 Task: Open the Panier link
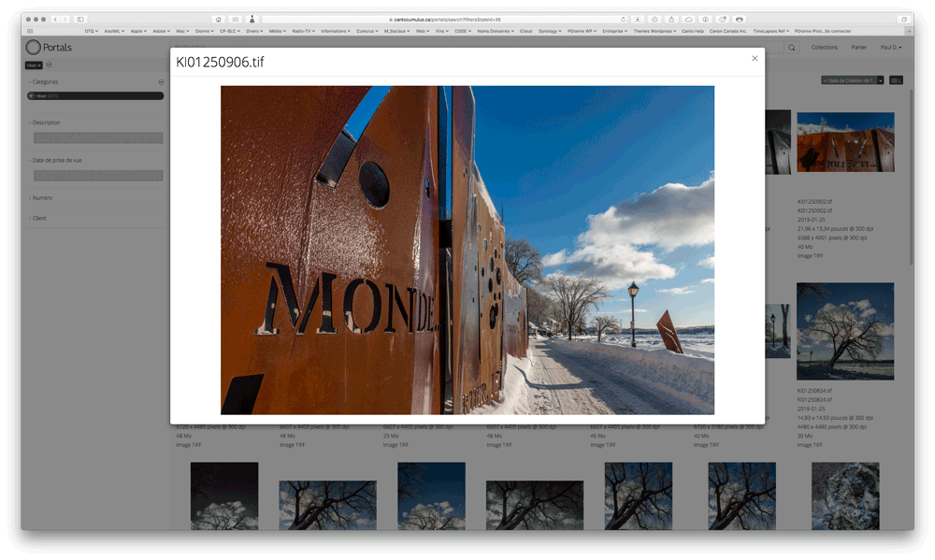point(858,47)
